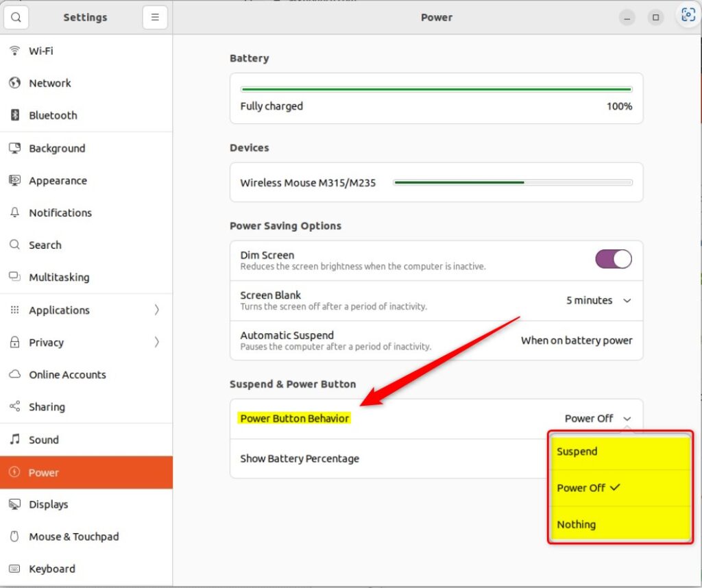Click the search magnifier icon in Settings header
The image size is (702, 588).
(x=16, y=18)
